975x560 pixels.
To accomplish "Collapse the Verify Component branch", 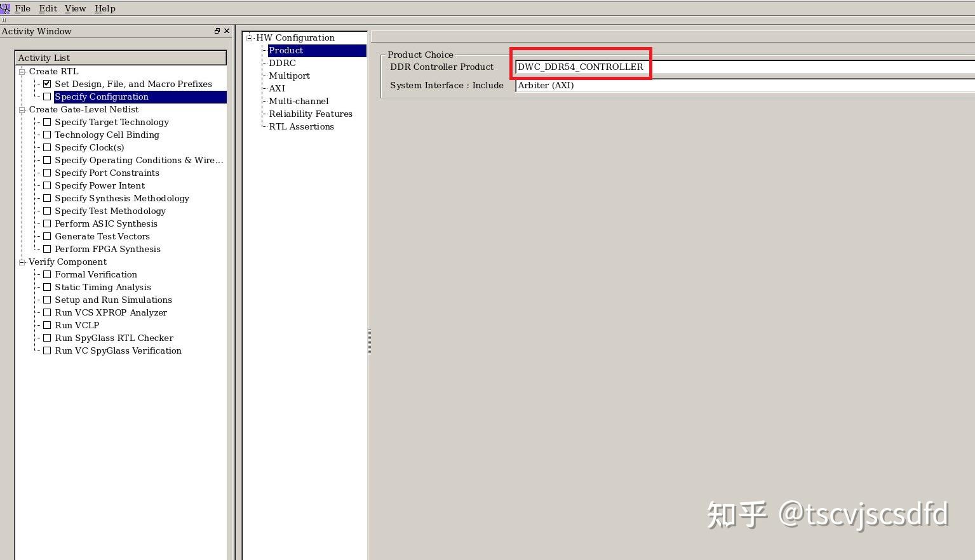I will point(21,262).
